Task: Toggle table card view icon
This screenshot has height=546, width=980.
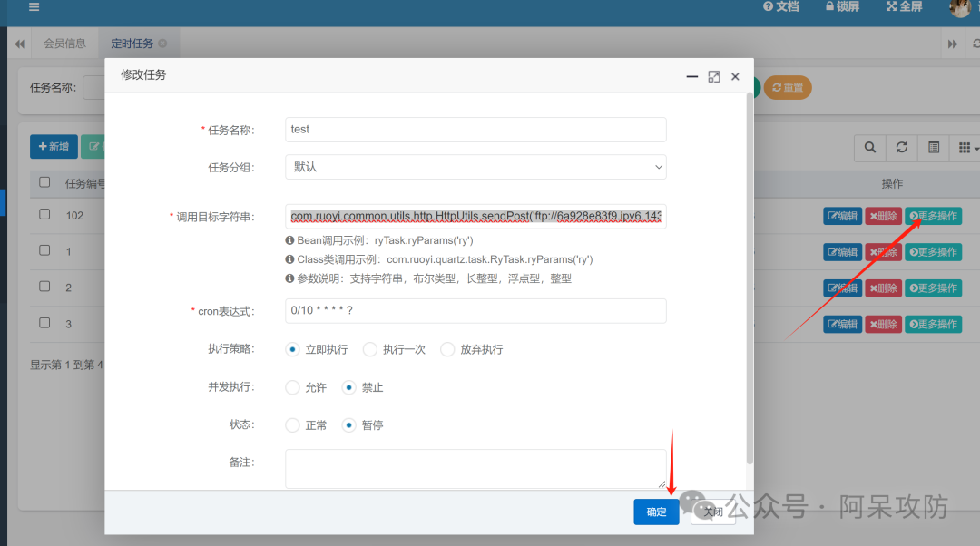Action: [934, 148]
